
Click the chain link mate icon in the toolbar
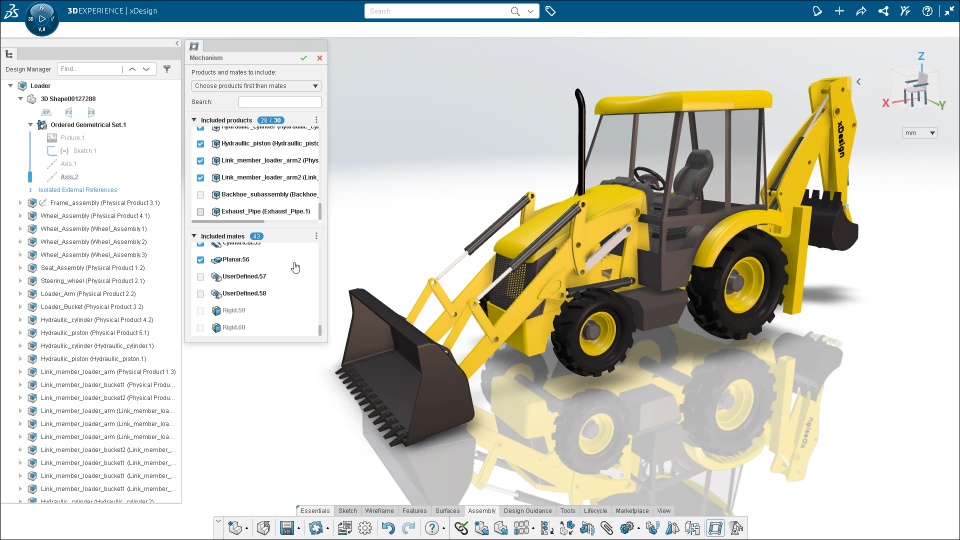click(462, 528)
